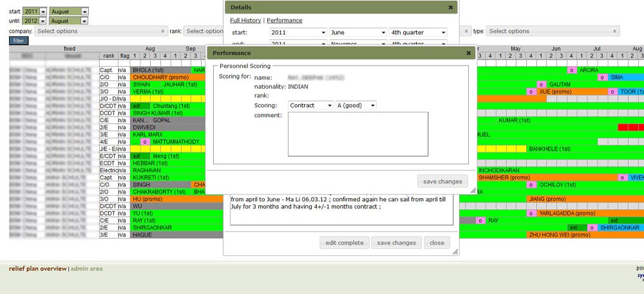Click the ext block before Meng (1st)

click(x=140, y=156)
